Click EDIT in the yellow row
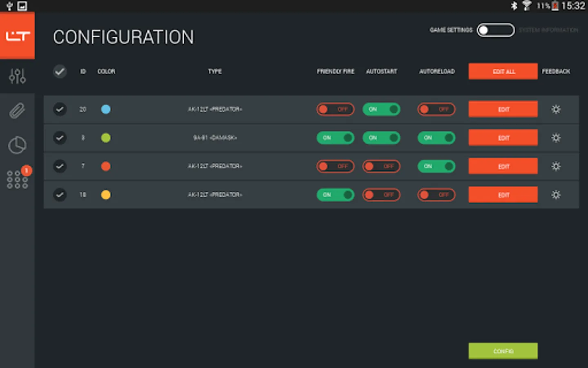 (x=503, y=195)
